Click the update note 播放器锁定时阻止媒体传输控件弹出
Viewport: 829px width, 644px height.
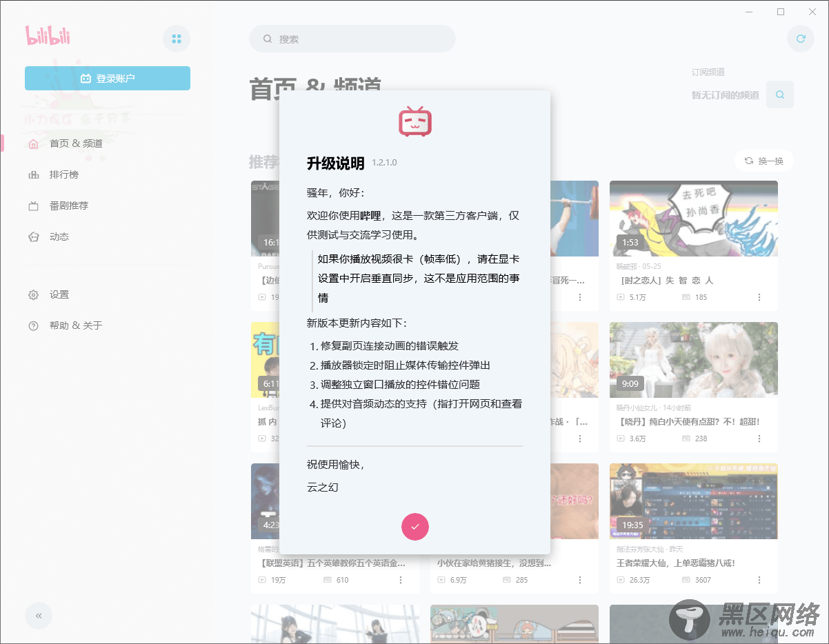click(406, 365)
